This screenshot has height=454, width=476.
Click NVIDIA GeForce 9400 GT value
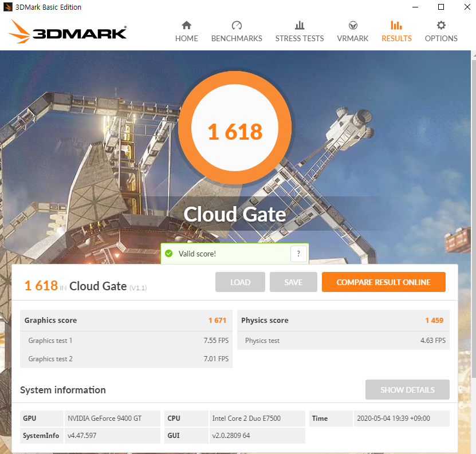click(x=104, y=418)
